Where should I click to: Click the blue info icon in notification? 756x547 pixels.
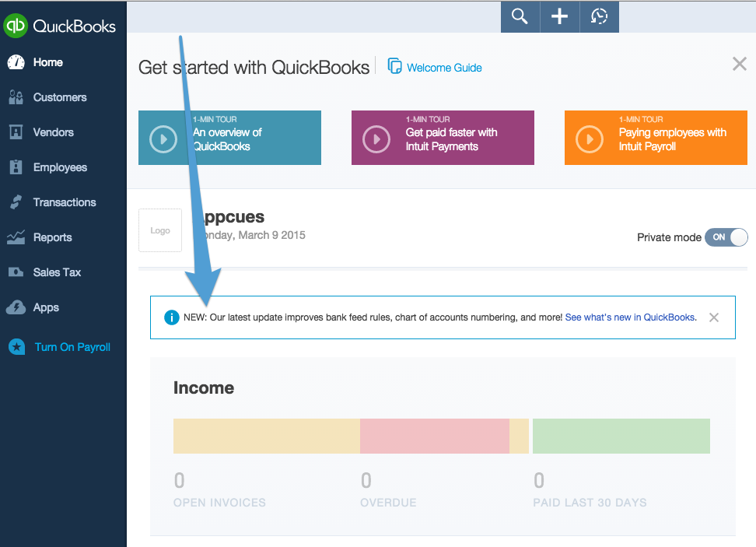point(172,317)
